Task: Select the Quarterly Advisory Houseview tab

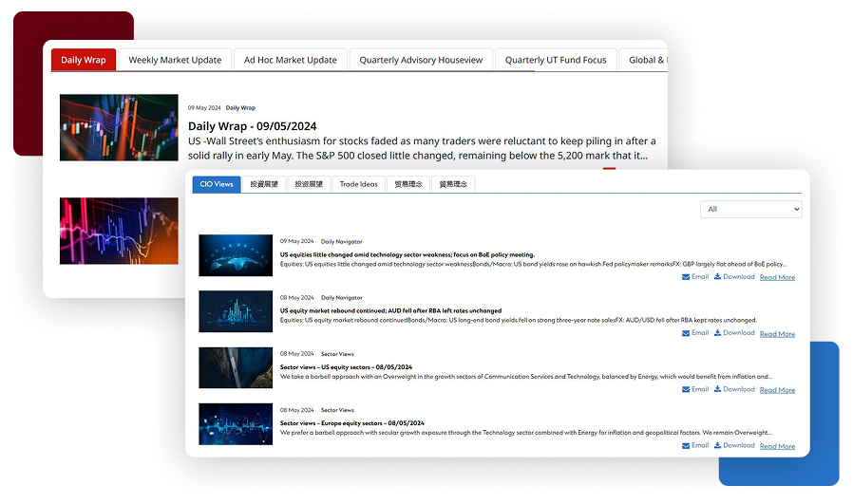Action: 421,60
